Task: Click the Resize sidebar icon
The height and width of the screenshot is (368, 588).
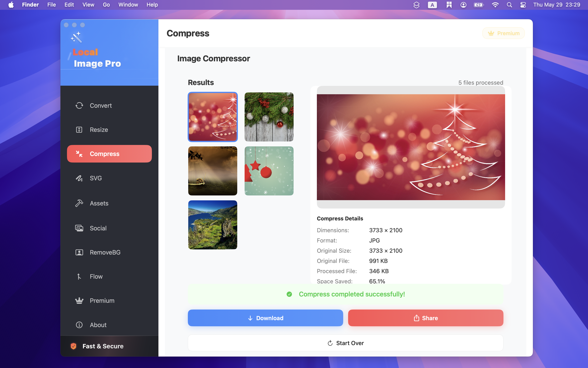Action: click(x=79, y=130)
